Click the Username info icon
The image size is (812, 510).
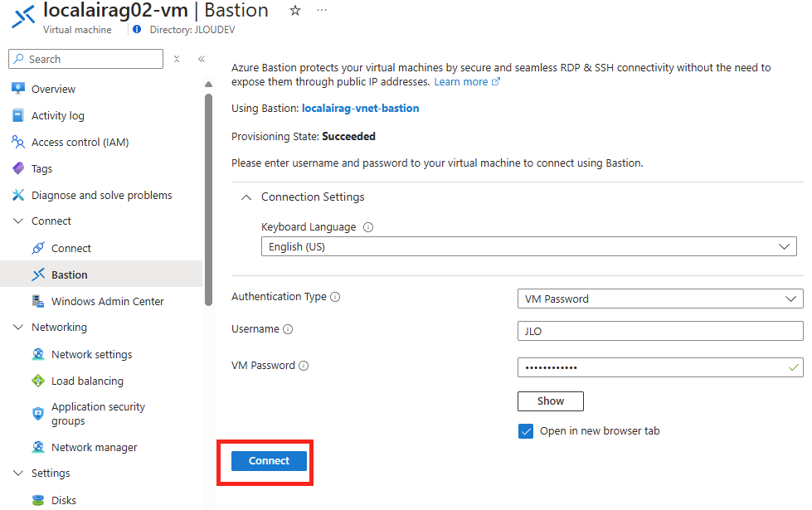pyautogui.click(x=288, y=329)
